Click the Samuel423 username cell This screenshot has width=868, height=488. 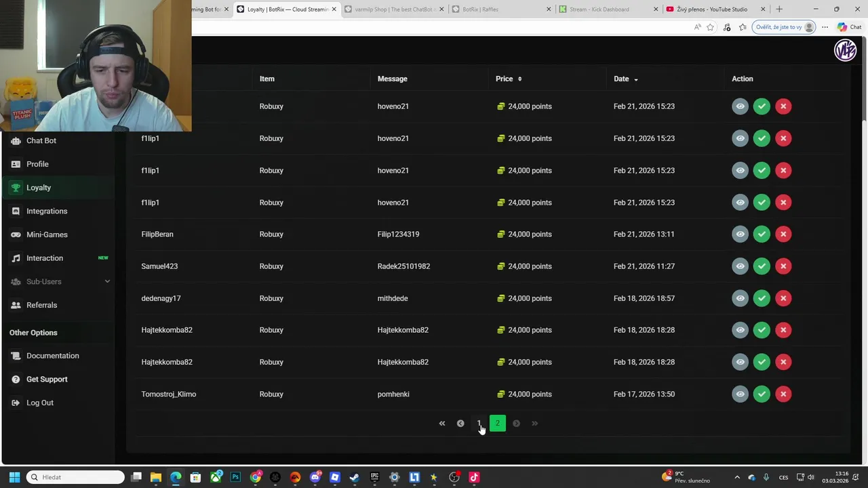(159, 266)
